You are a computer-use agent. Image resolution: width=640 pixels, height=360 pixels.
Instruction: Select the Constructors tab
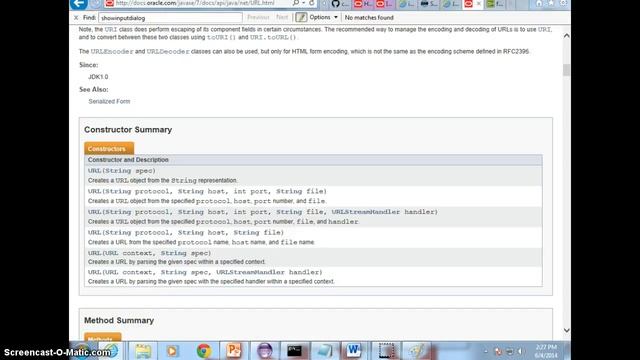click(x=109, y=149)
